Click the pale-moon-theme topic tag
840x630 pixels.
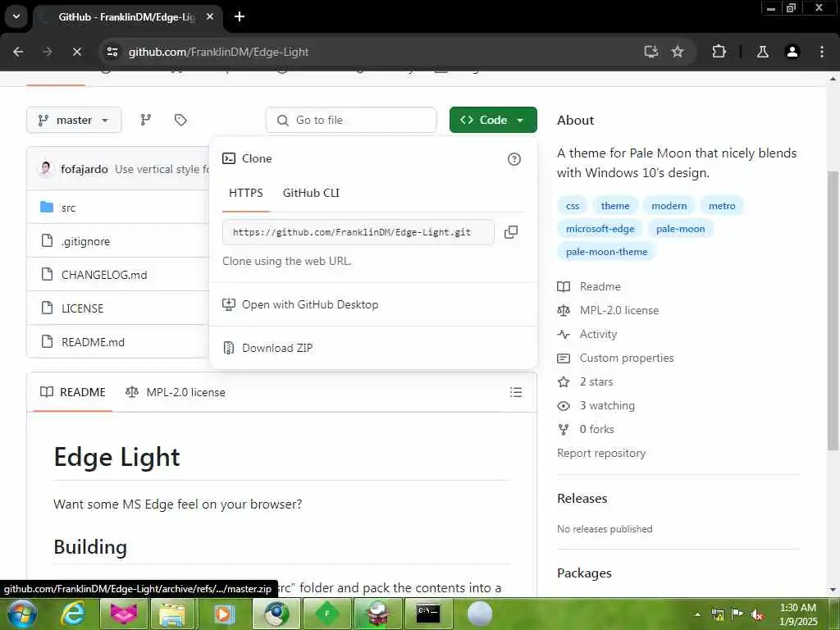point(606,252)
